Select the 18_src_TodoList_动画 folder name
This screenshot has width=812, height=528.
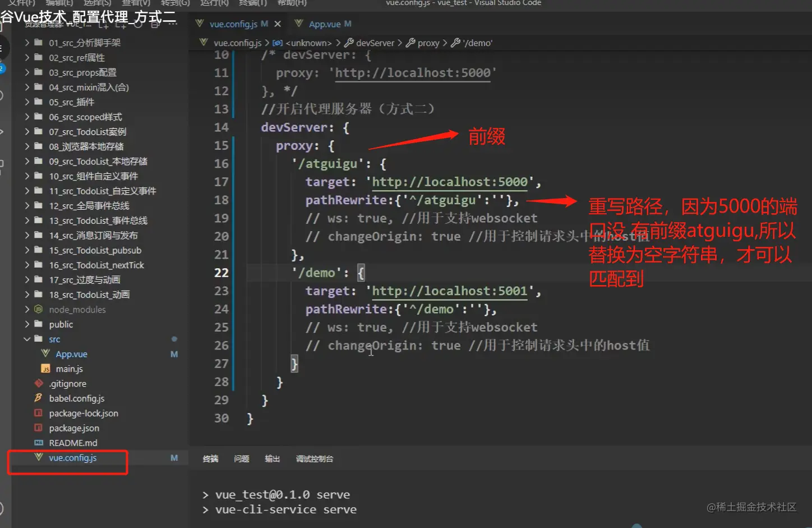click(89, 295)
